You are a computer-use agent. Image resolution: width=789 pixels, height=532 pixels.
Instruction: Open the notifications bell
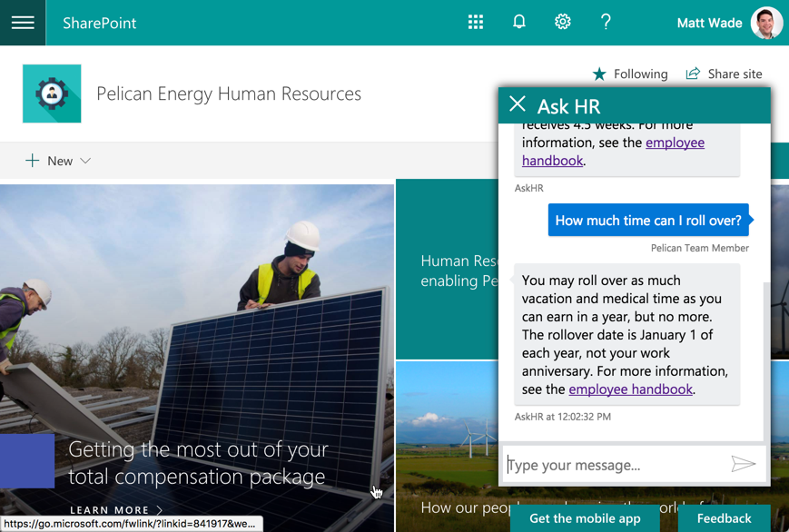[519, 22]
